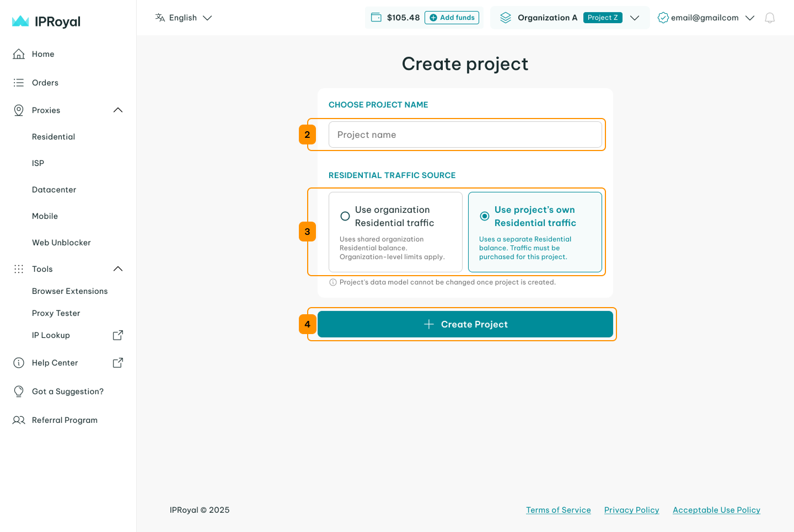Select Use project's own Residential traffic

click(x=485, y=216)
